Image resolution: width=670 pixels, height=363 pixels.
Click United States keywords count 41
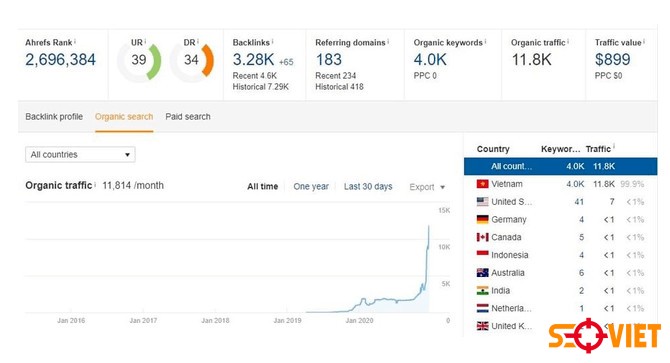(x=579, y=202)
